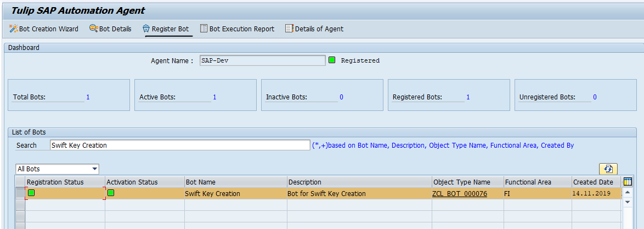This screenshot has width=644, height=229.
Task: Click the FI functional area cell
Action: click(538, 193)
